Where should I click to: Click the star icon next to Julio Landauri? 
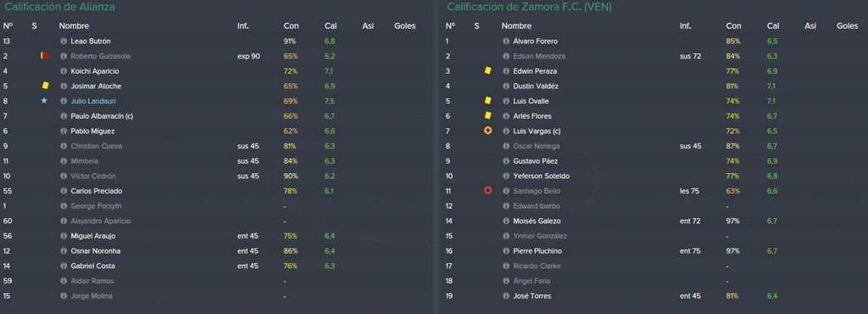(44, 101)
